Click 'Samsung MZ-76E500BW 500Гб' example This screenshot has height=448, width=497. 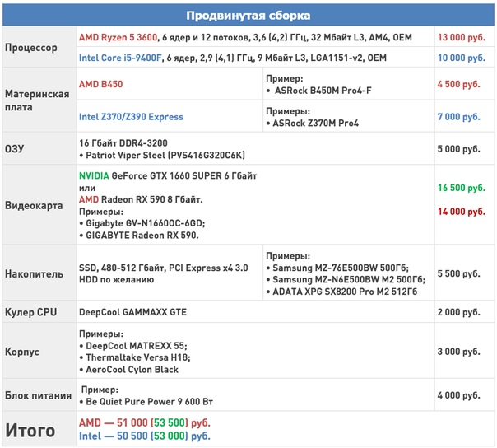click(x=341, y=268)
